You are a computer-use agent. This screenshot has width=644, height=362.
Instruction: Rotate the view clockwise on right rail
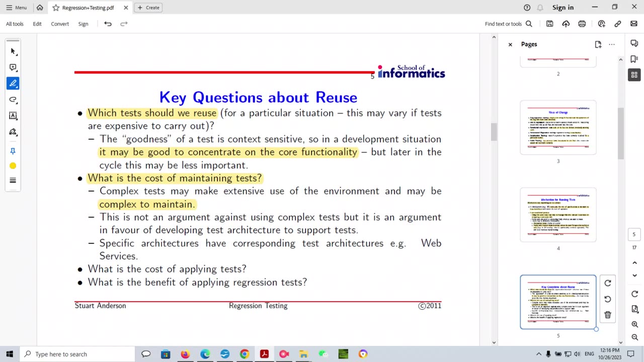click(x=634, y=294)
